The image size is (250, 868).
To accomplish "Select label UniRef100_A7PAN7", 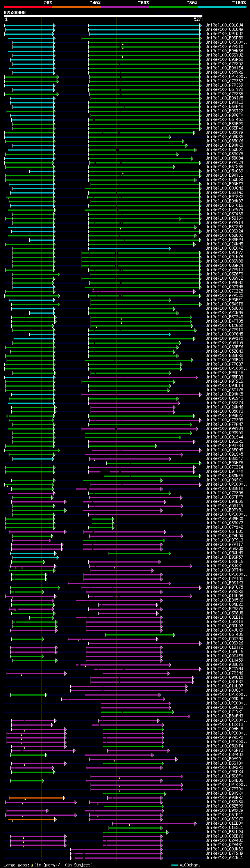I will tap(224, 424).
